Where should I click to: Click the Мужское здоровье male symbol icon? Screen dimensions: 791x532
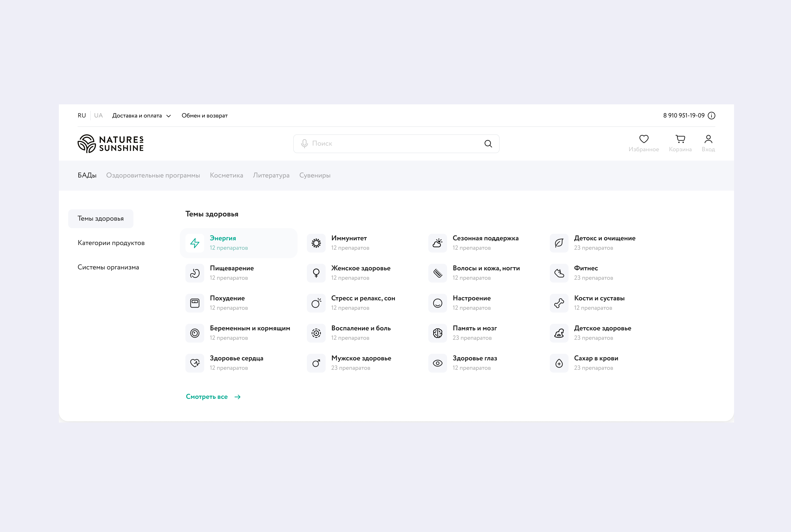click(x=316, y=363)
